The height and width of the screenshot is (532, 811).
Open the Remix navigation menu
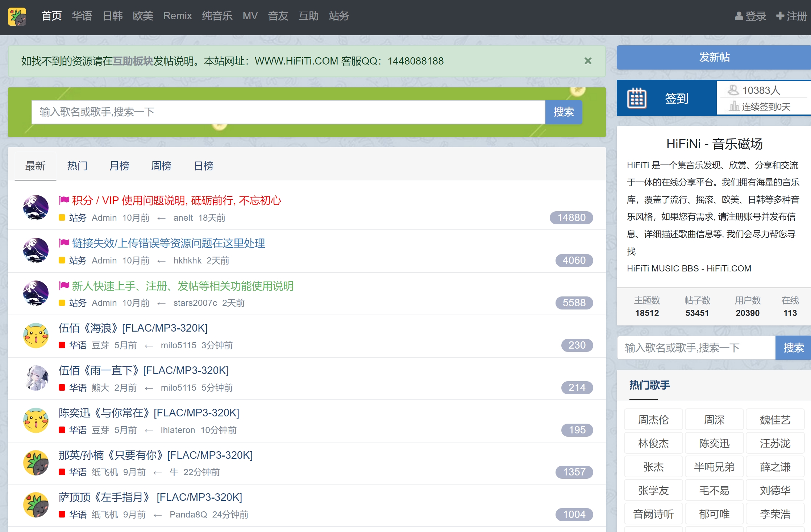[177, 16]
